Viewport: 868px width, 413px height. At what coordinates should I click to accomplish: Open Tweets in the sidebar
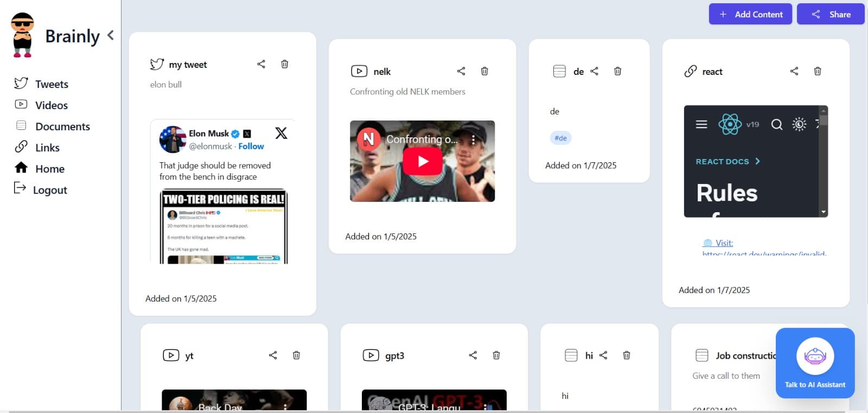(51, 84)
